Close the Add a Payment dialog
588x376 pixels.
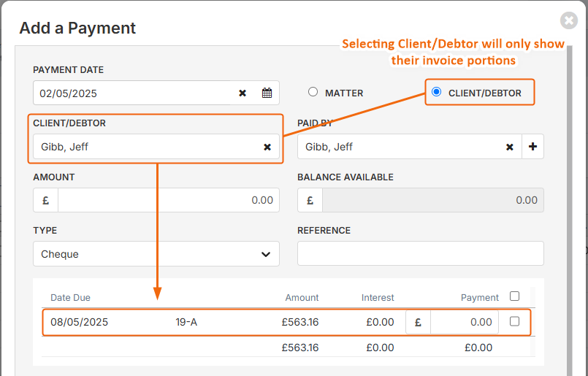tap(569, 20)
